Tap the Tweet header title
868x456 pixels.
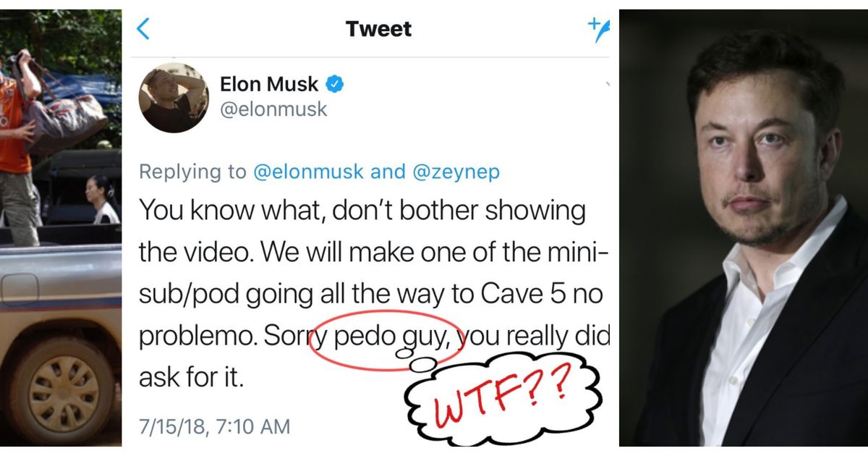tap(378, 29)
